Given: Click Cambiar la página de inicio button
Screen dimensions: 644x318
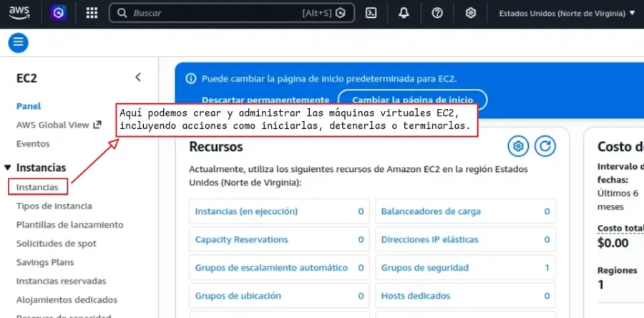Looking at the screenshot, I should [412, 100].
